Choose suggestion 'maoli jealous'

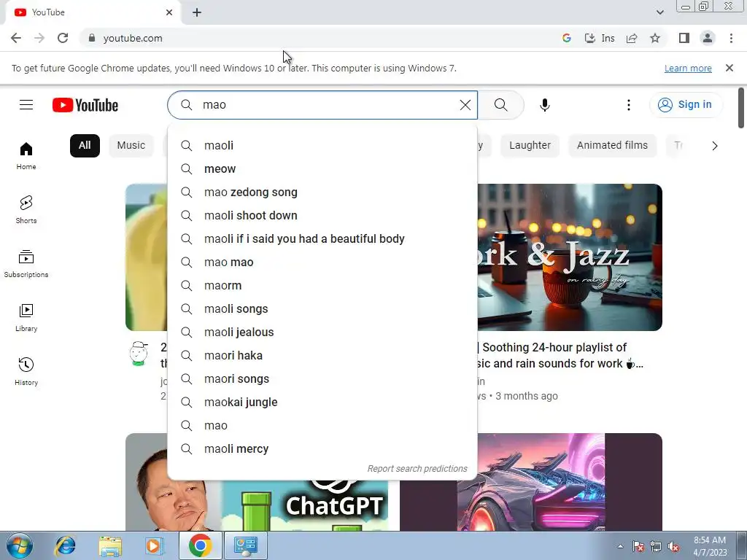coord(322,332)
